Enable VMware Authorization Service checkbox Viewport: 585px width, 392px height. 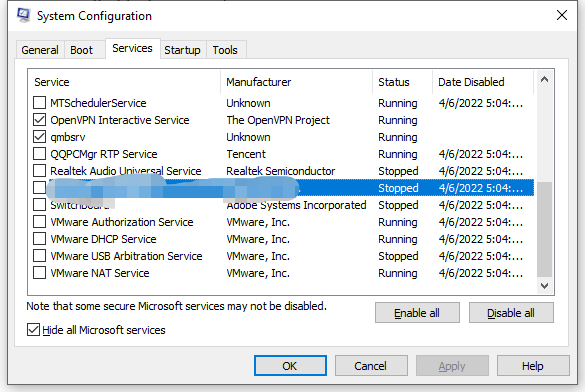40,222
